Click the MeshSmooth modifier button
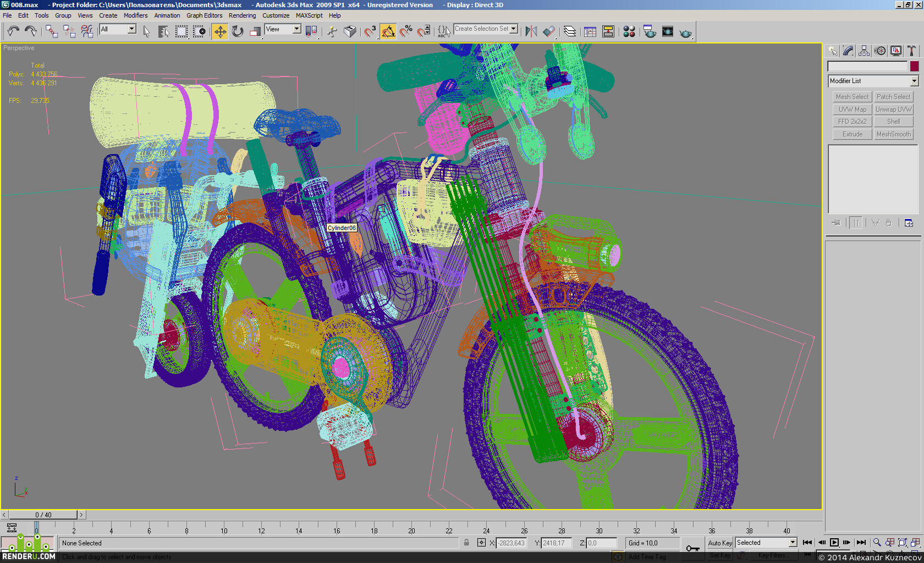 pos(894,134)
